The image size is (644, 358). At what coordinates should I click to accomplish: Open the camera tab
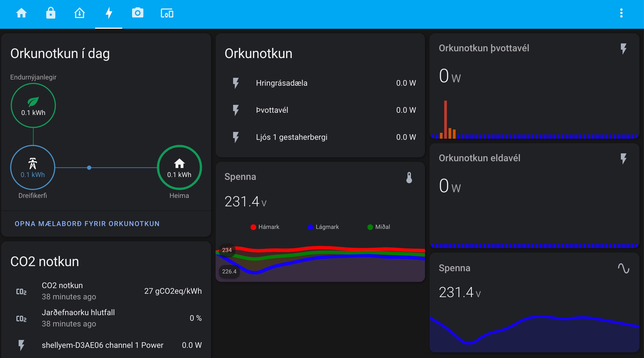(138, 13)
